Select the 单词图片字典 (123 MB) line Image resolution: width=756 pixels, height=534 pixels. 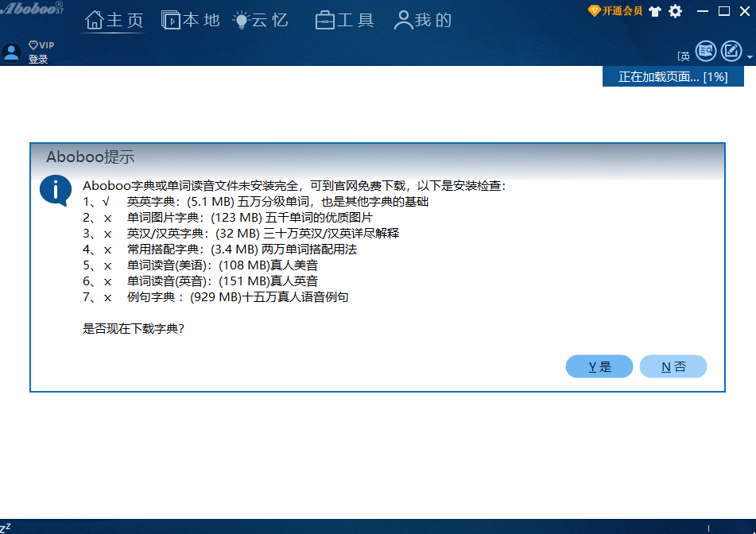click(227, 218)
